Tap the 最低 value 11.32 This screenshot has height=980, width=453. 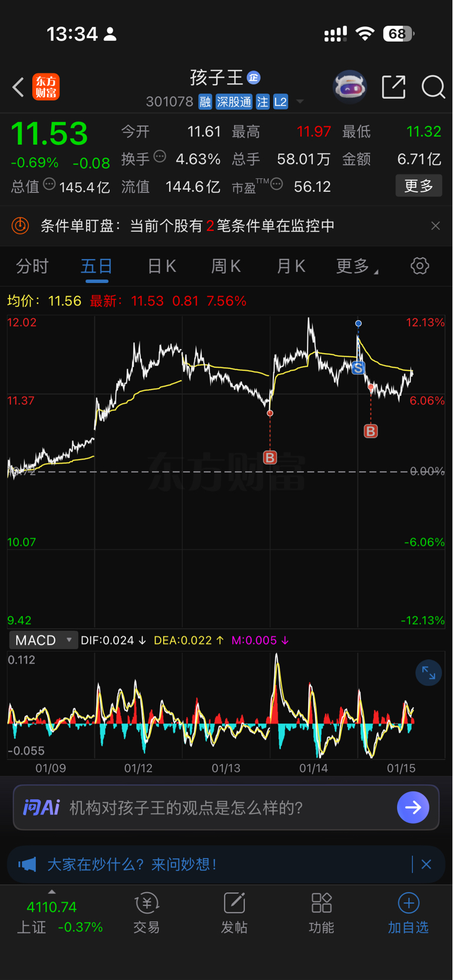[x=424, y=131]
